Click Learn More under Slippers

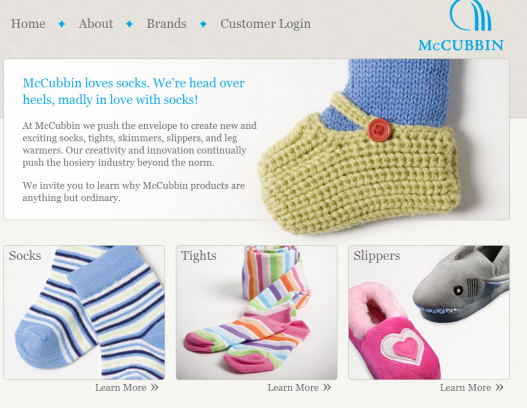pos(465,387)
